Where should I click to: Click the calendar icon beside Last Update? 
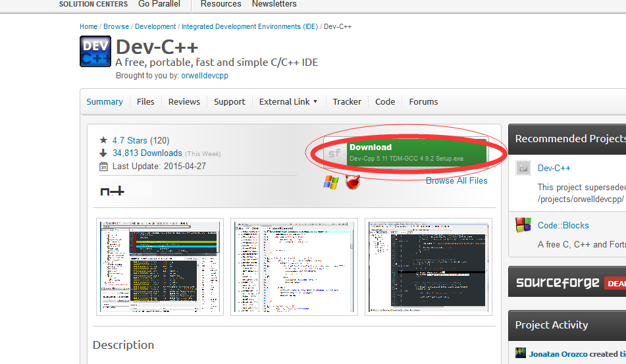coord(103,167)
